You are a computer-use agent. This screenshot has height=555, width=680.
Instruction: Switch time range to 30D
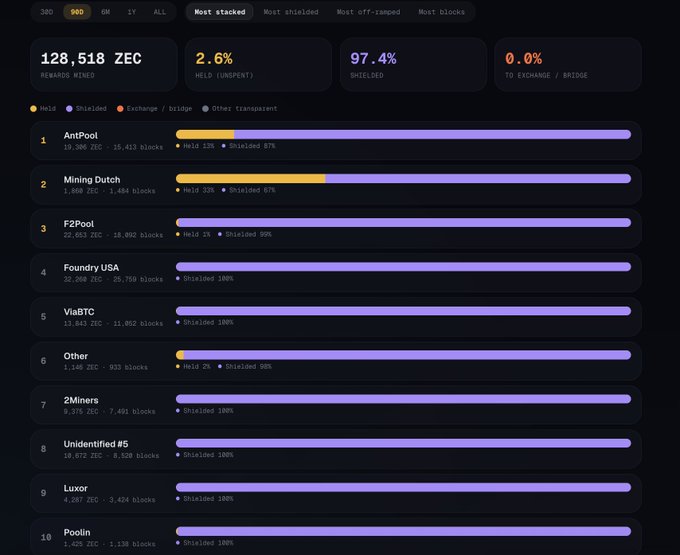pos(47,12)
